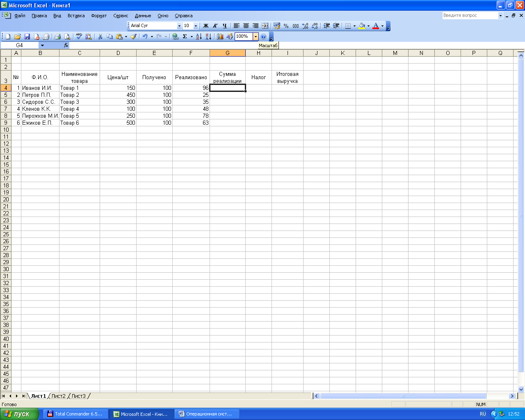
Task: Align cell text left
Action: tap(237, 26)
